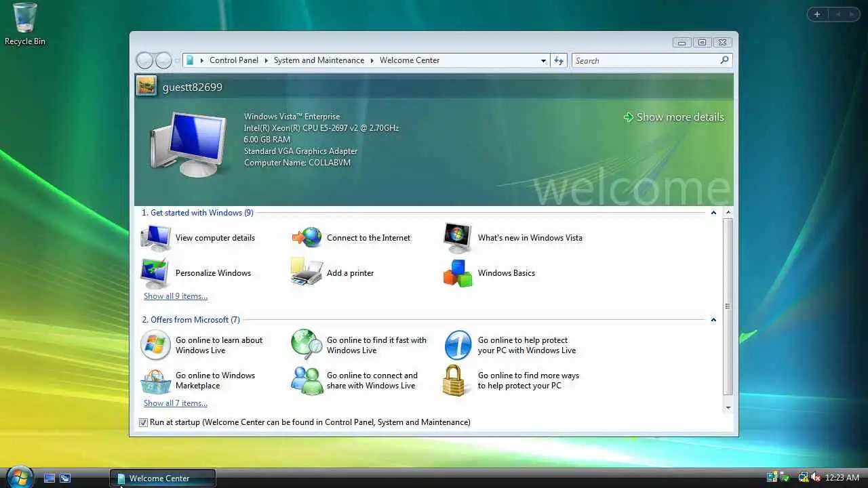Click the scrollbar down arrow
This screenshot has height=488, width=868.
point(728,408)
